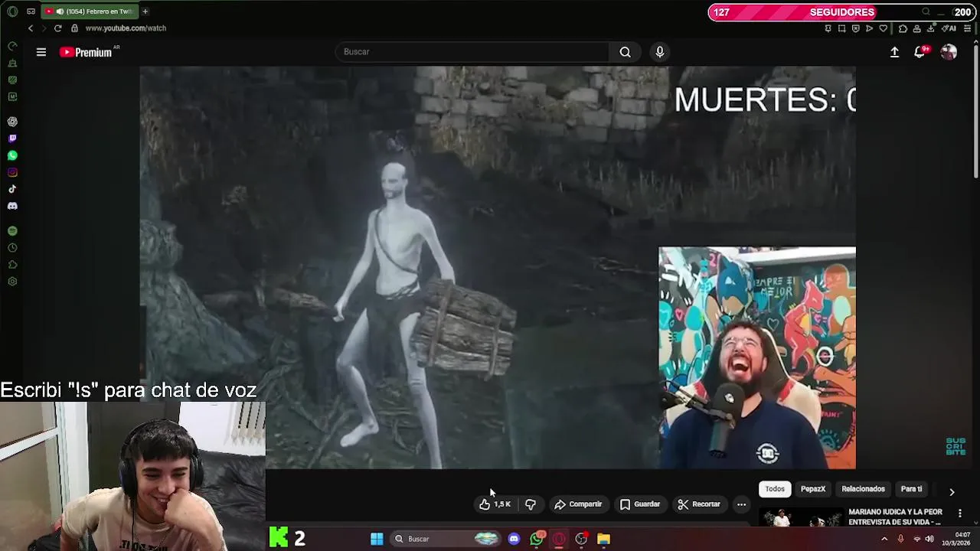The width and height of the screenshot is (980, 551).
Task: Click the page vertical scrollbar
Action: click(x=976, y=111)
